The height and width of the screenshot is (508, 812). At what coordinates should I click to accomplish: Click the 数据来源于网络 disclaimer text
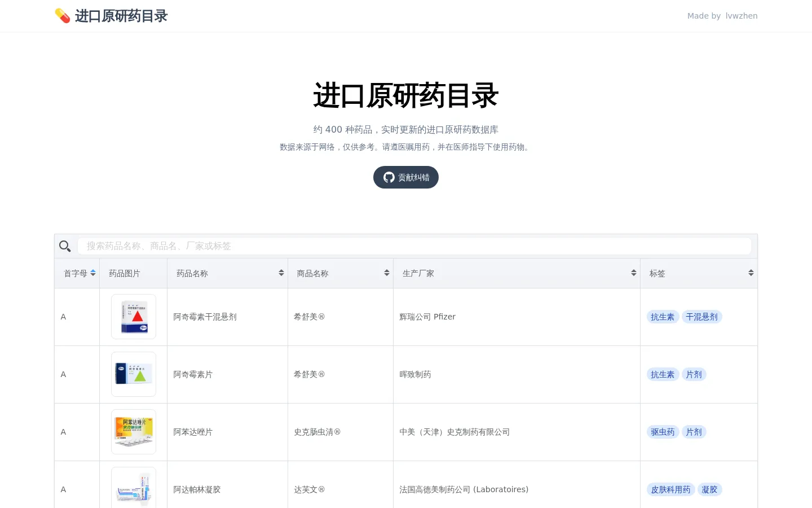pos(406,147)
